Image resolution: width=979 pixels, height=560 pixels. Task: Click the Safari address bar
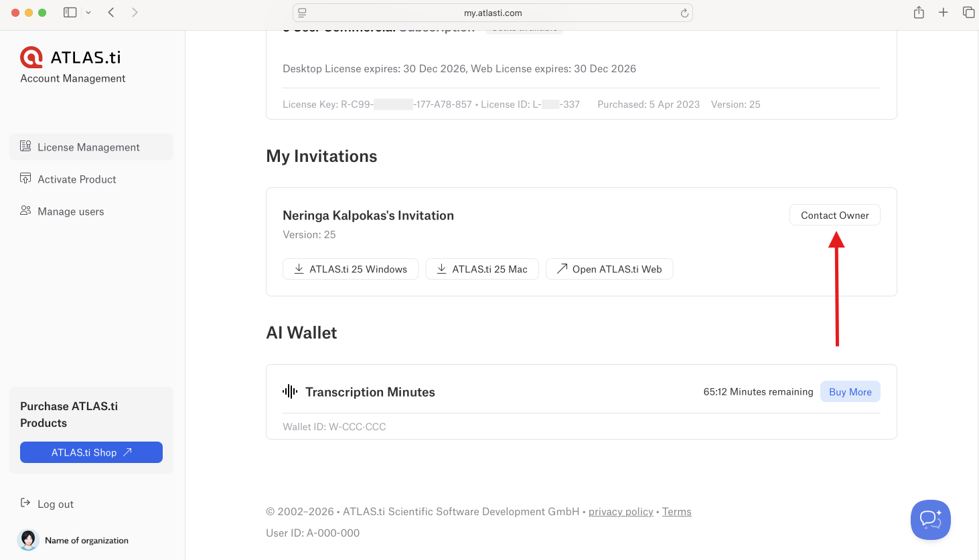click(492, 13)
